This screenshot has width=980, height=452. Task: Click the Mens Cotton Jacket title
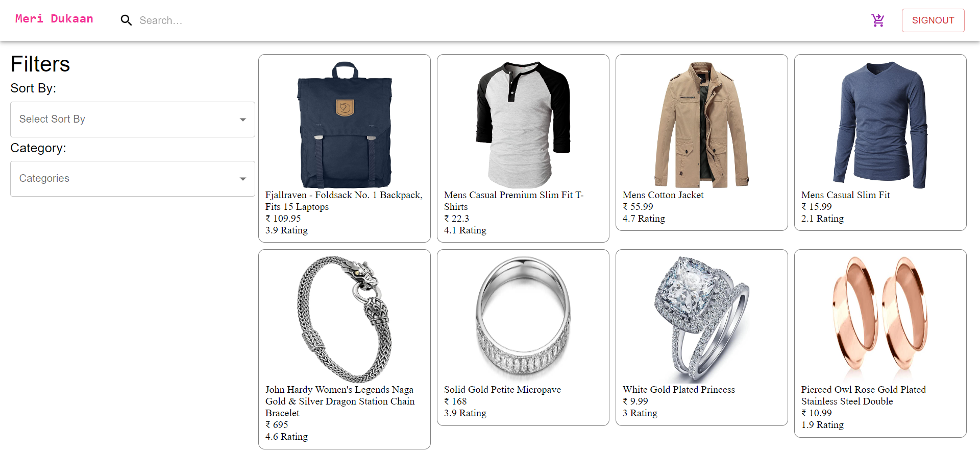tap(663, 195)
